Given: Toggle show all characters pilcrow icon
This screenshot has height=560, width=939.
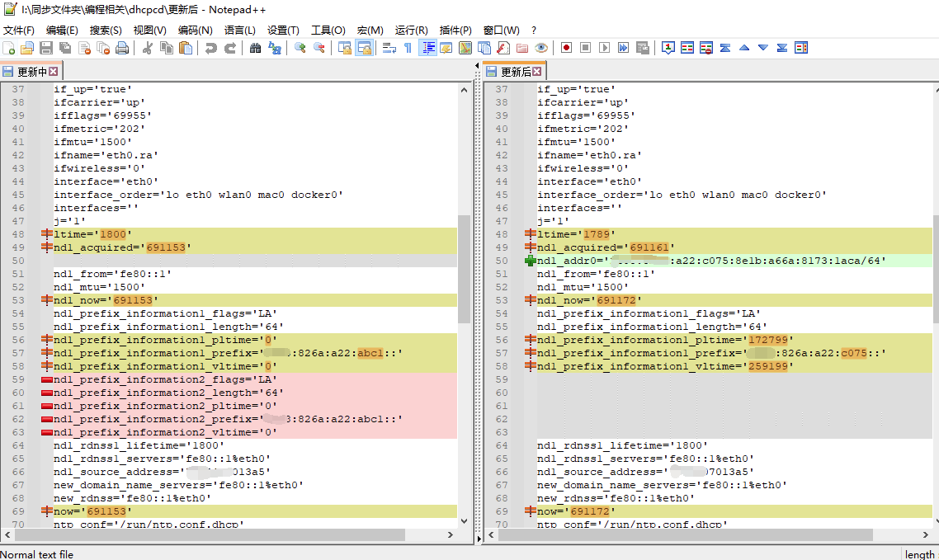Looking at the screenshot, I should tap(408, 48).
